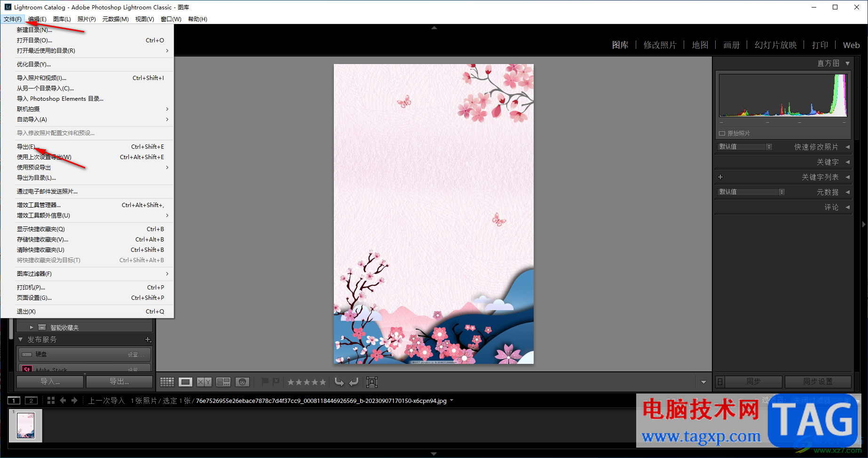
Task: Click the Adobe Stock publish service icon
Action: click(x=27, y=369)
